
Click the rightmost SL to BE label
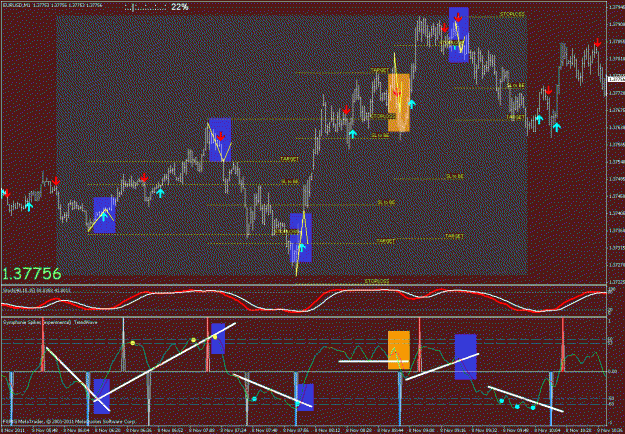coord(515,85)
